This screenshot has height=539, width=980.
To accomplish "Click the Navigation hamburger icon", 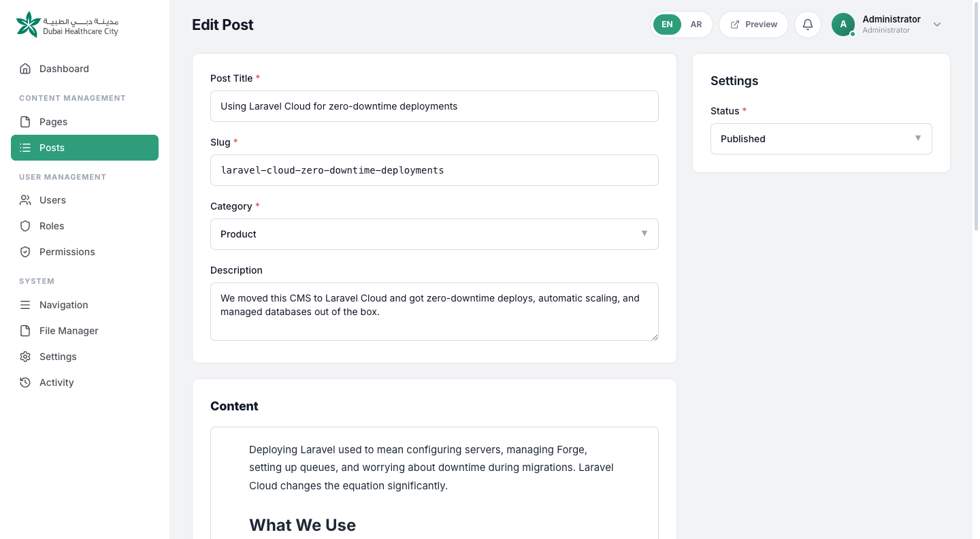I will [x=25, y=305].
